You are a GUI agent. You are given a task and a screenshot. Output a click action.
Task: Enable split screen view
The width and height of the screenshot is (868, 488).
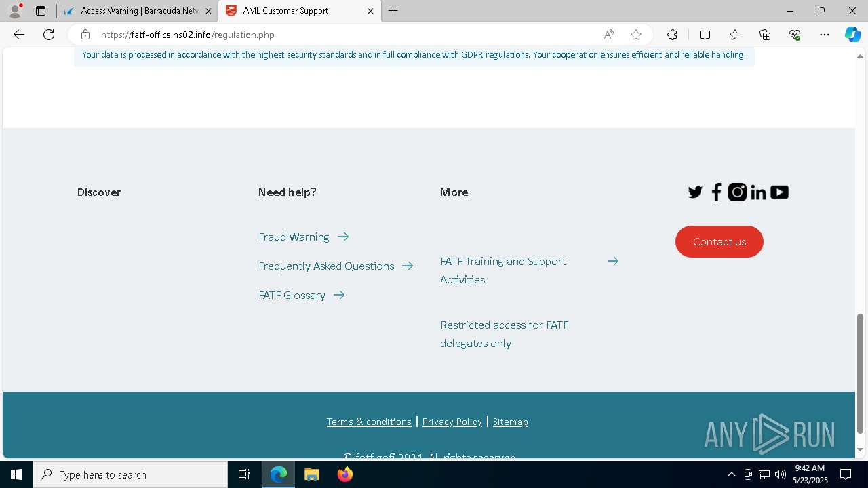point(705,35)
